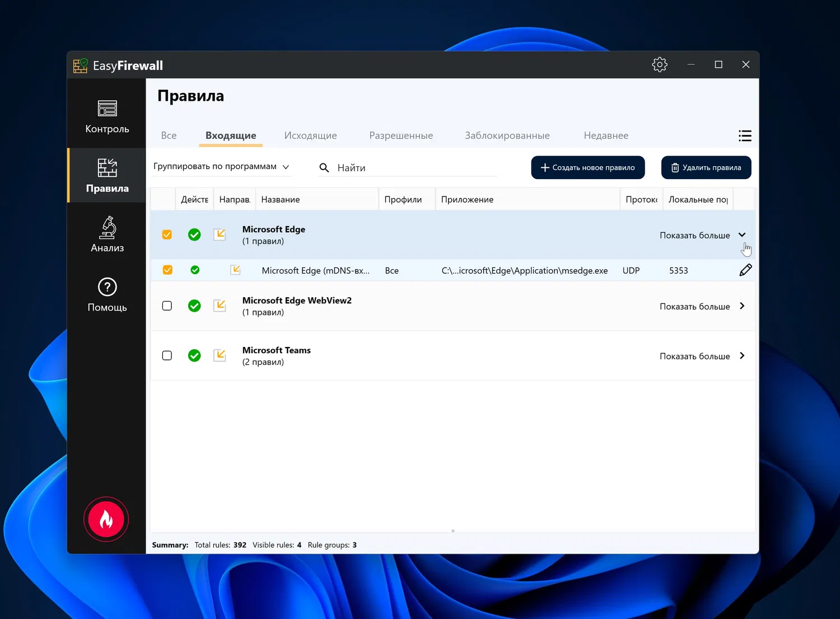The image size is (840, 619).
Task: Open the Контроль section in sidebar
Action: 107,118
